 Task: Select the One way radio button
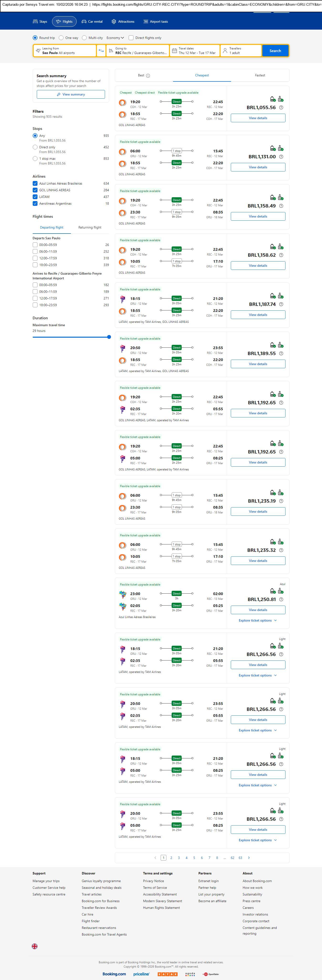pos(61,38)
